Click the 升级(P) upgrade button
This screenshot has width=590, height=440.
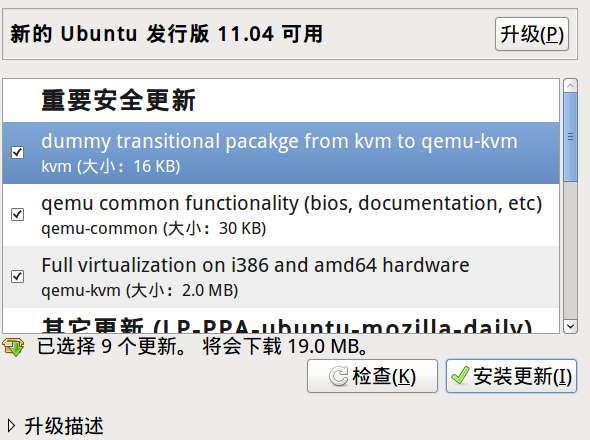(532, 34)
